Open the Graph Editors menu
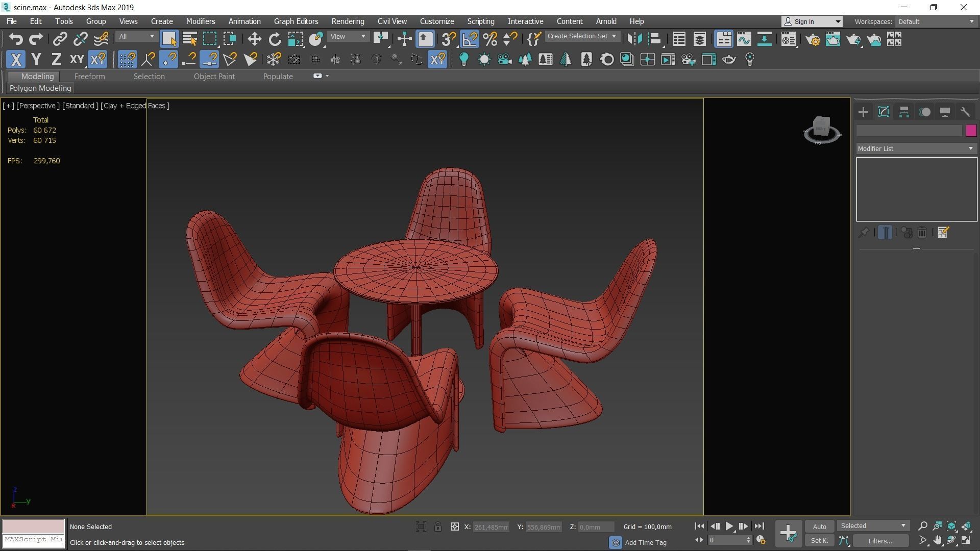Screen dimensions: 980x551 [x=296, y=21]
